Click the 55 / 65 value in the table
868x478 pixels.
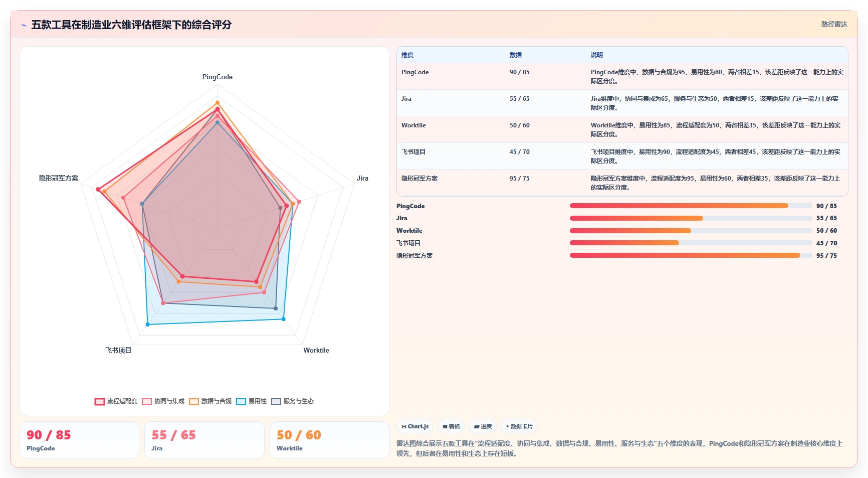(520, 99)
